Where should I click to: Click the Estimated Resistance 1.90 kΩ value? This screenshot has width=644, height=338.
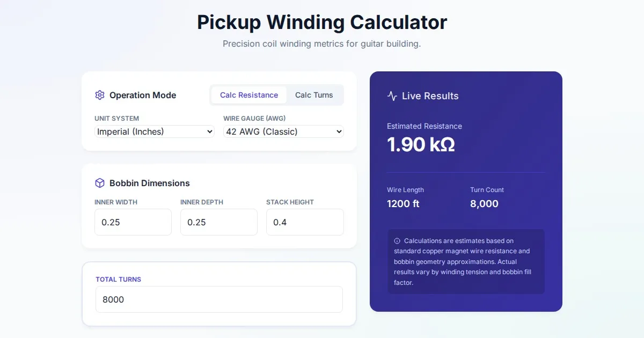pyautogui.click(x=421, y=144)
